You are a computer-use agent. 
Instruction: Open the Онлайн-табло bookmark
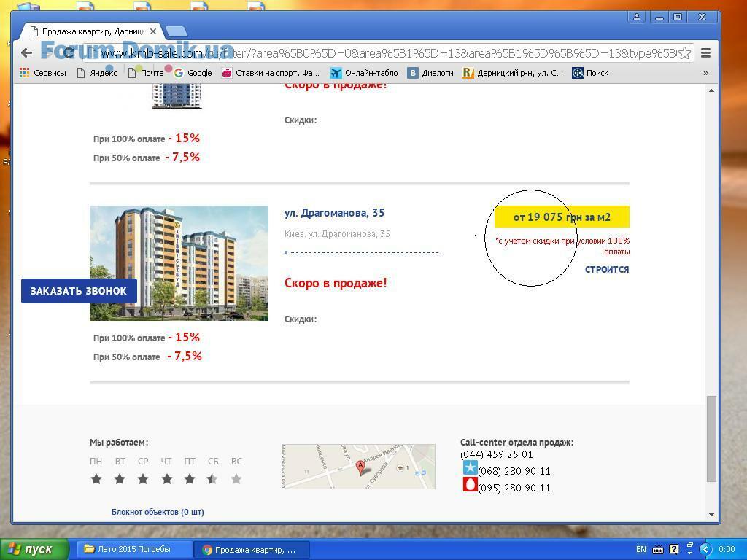click(x=364, y=73)
